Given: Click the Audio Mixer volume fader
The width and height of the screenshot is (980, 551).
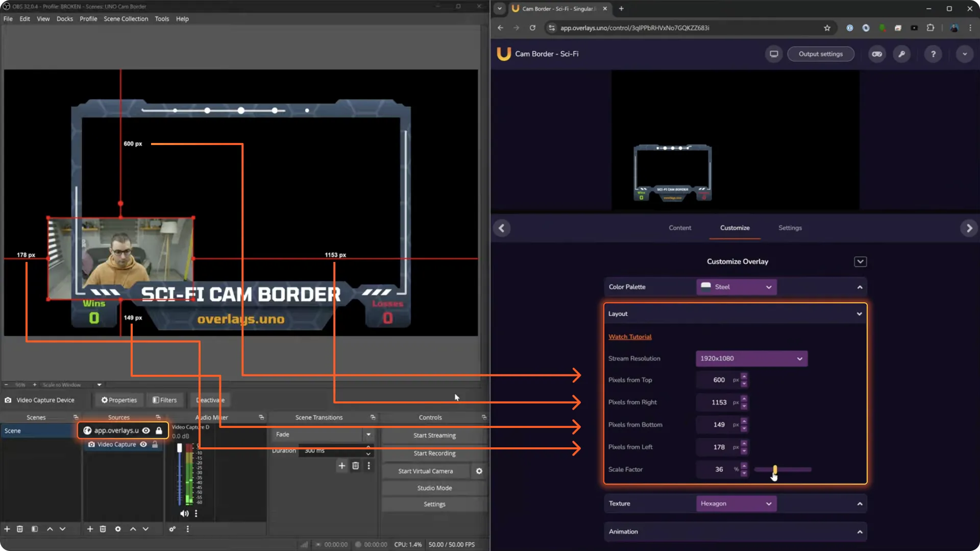Looking at the screenshot, I should coord(179,448).
